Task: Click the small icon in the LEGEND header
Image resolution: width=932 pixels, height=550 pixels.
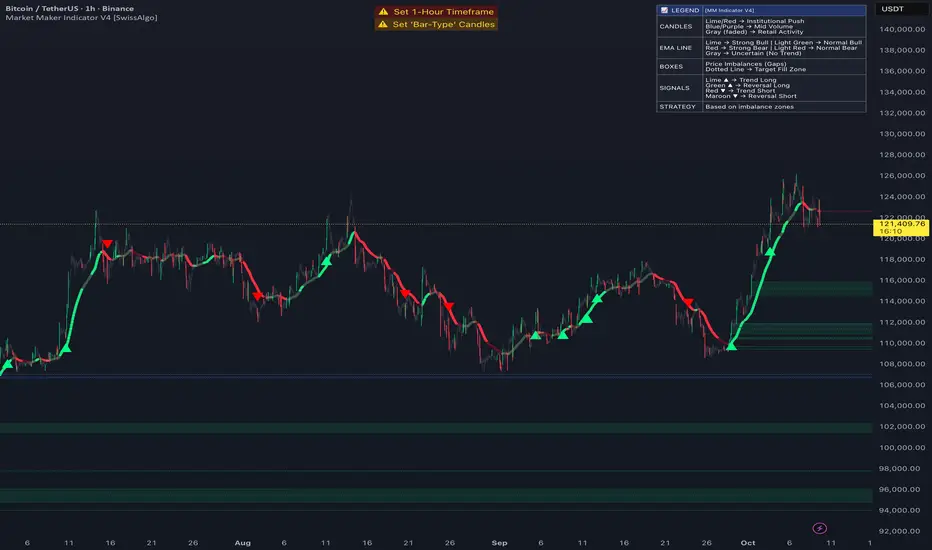Action: [664, 10]
